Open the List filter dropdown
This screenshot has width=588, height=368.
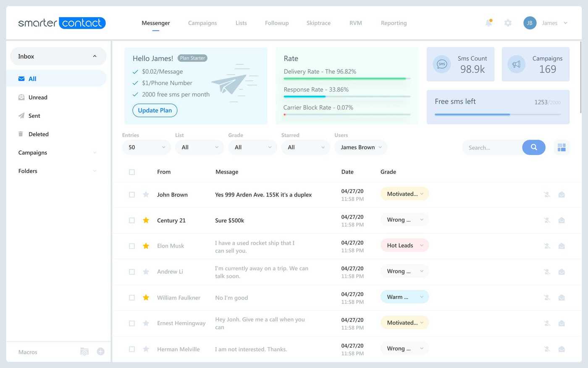[x=199, y=147]
